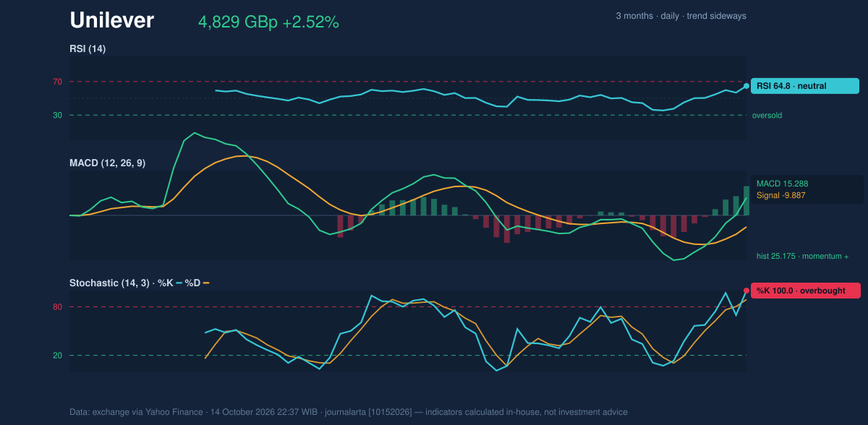Screen dimensions: 868x425
Task: Click the stochastic 80 axis label
Action: point(57,307)
